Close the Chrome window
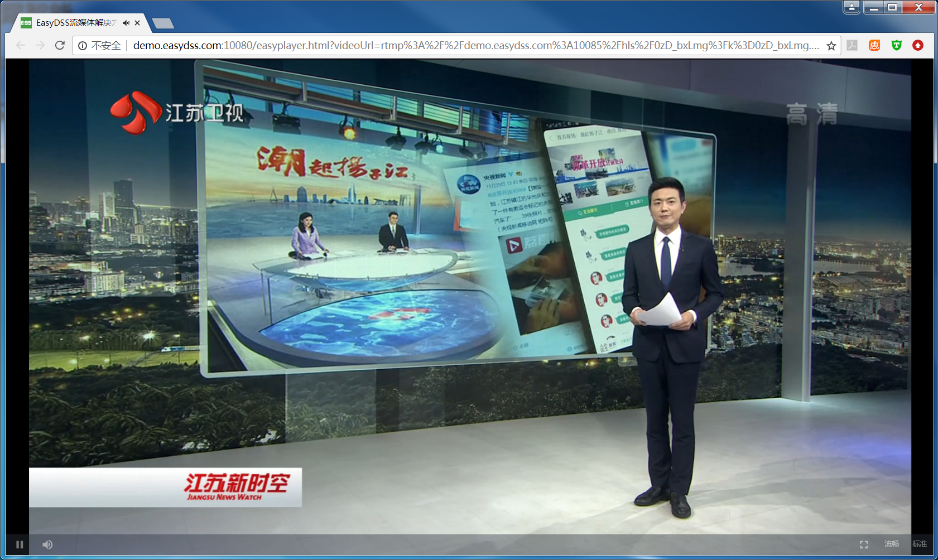Viewport: 938px width, 560px height. 919,7
